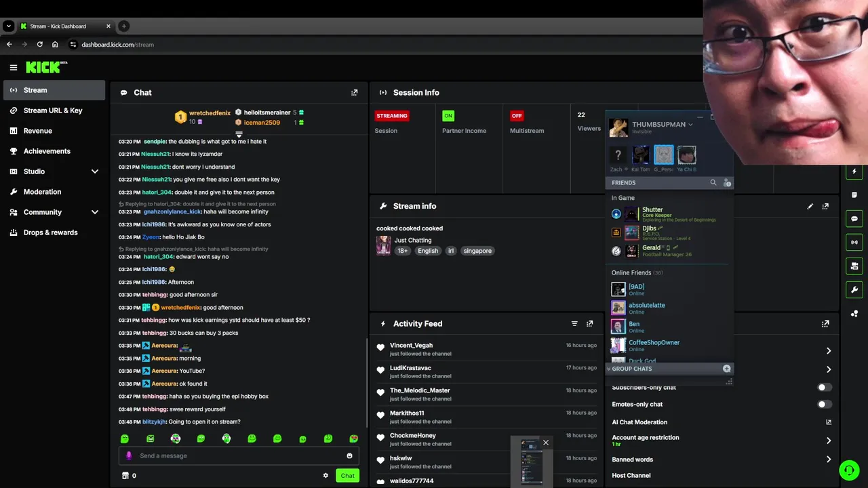Open the hamburger menu beside Kick logo
The image size is (868, 488).
point(13,67)
